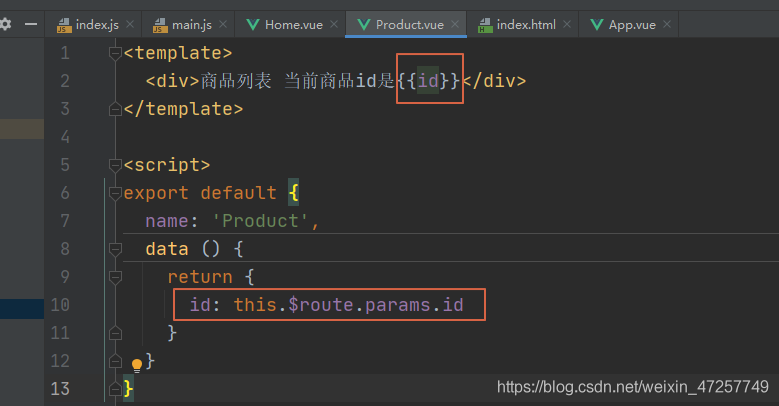This screenshot has width=779, height=406.
Task: Click the HTML file icon on index.html tab
Action: (485, 25)
